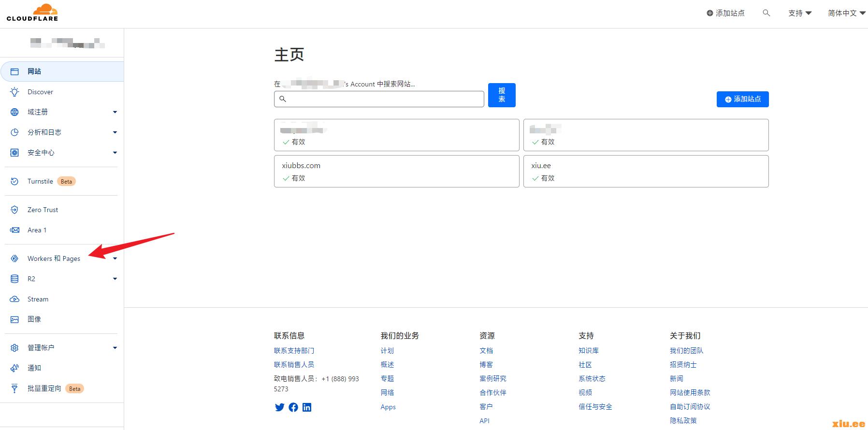Expand the R2 sidebar arrow
Image resolution: width=868 pixels, height=430 pixels.
tap(115, 279)
